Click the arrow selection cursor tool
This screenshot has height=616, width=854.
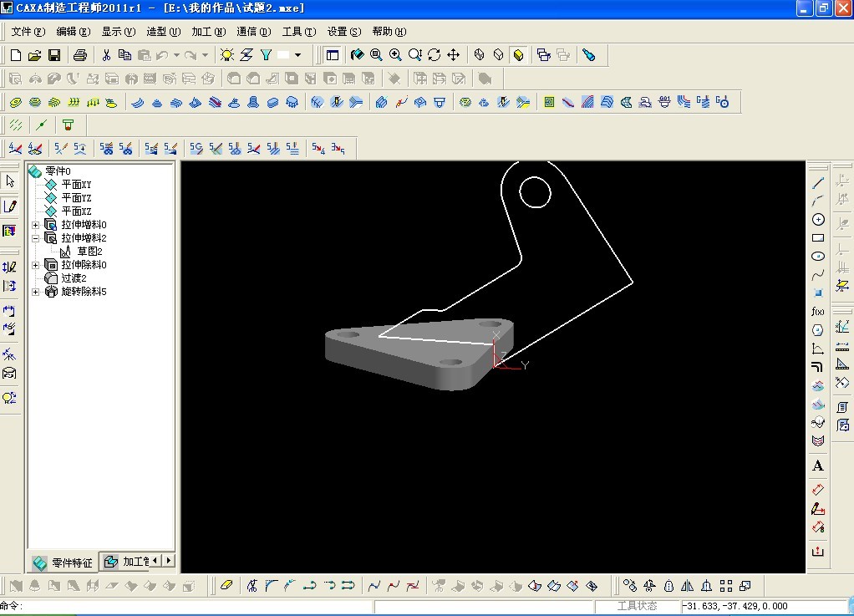pyautogui.click(x=10, y=181)
